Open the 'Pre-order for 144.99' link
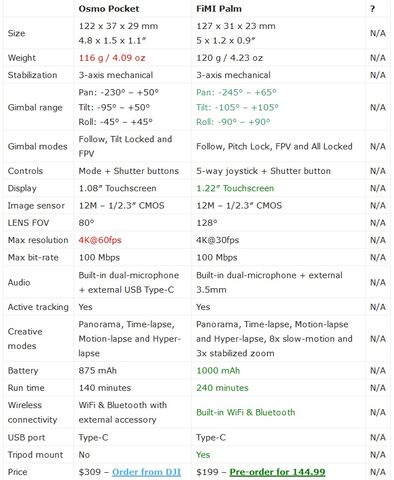Screen dimensions: 394x480 click(x=277, y=472)
